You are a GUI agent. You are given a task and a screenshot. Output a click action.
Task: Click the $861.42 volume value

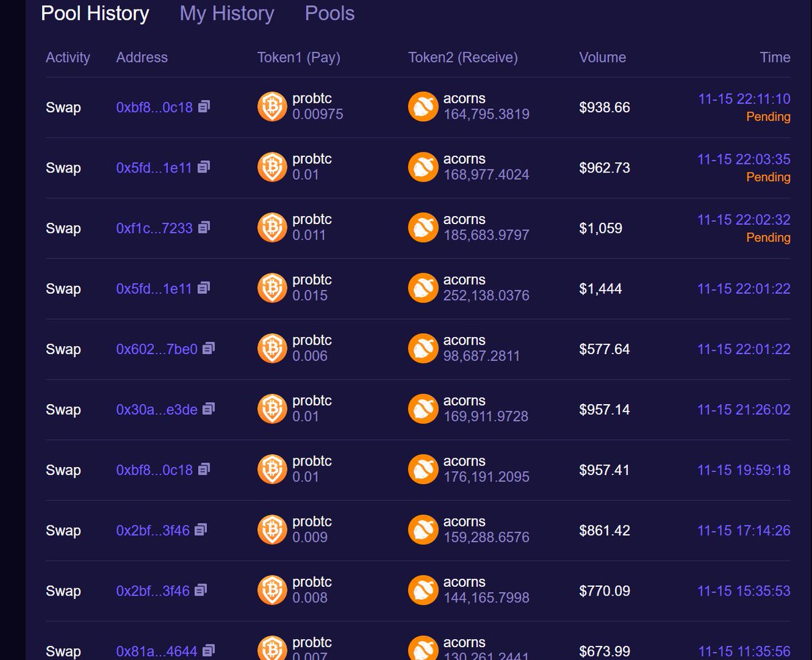[604, 531]
